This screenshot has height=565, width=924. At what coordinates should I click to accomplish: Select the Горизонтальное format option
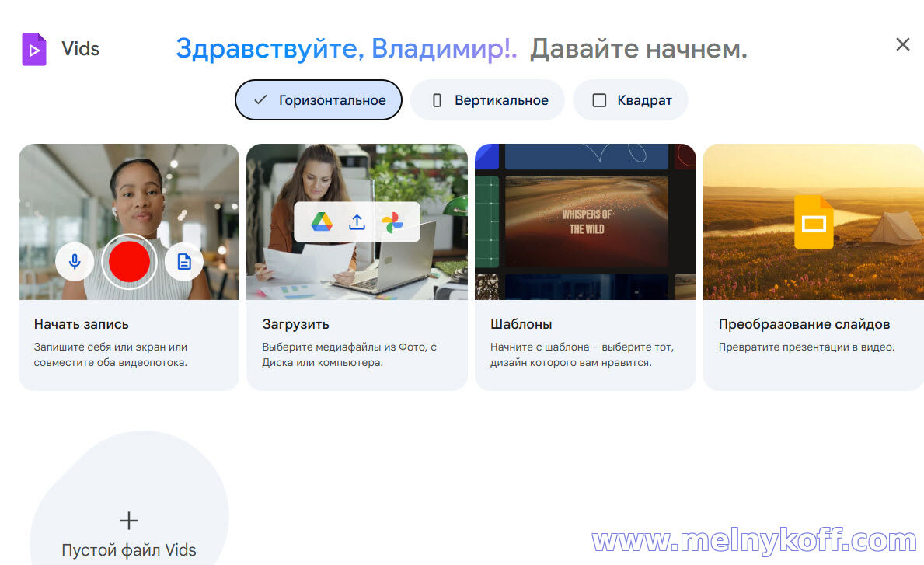(319, 100)
